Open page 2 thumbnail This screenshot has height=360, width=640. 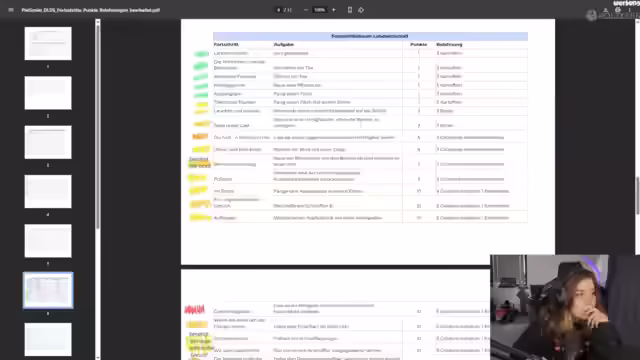pos(48,93)
